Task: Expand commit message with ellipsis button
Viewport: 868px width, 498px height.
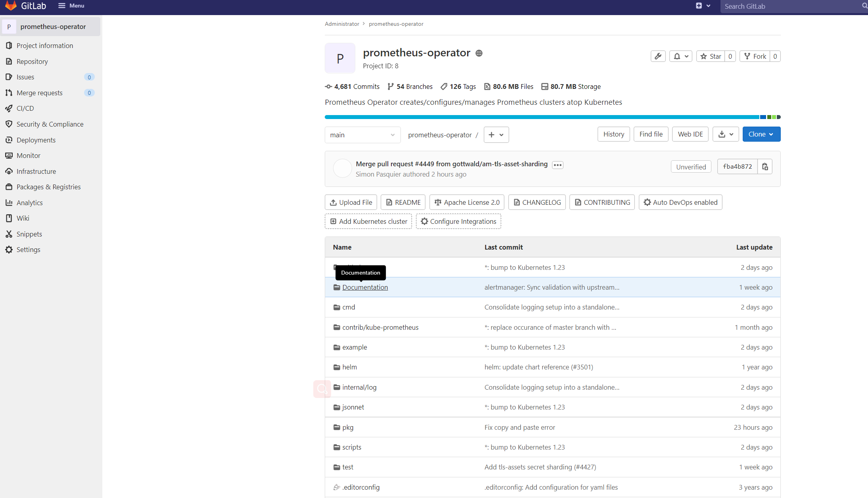Action: 558,165
